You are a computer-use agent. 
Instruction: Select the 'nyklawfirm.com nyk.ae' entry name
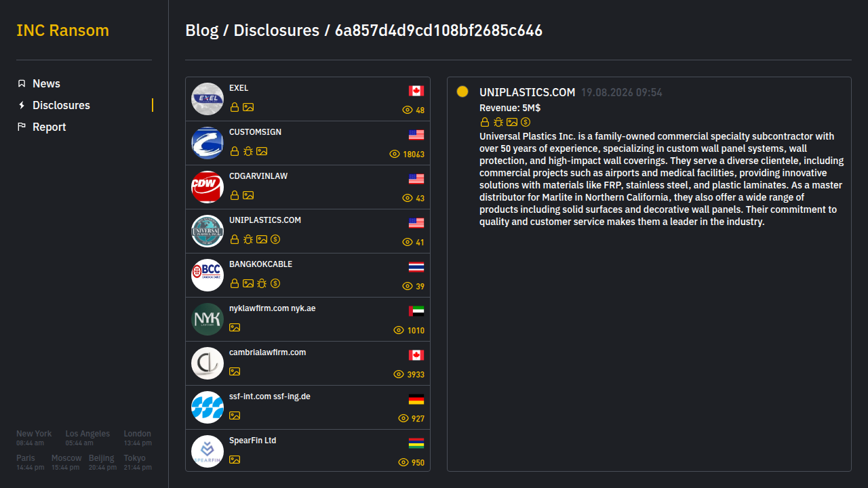tap(272, 308)
